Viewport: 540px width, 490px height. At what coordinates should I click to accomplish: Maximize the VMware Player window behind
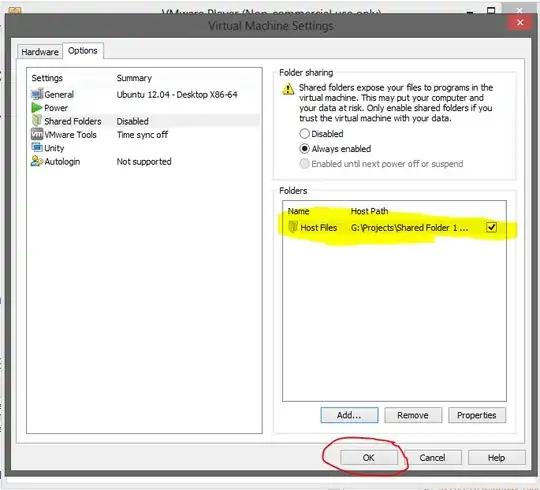[491, 11]
